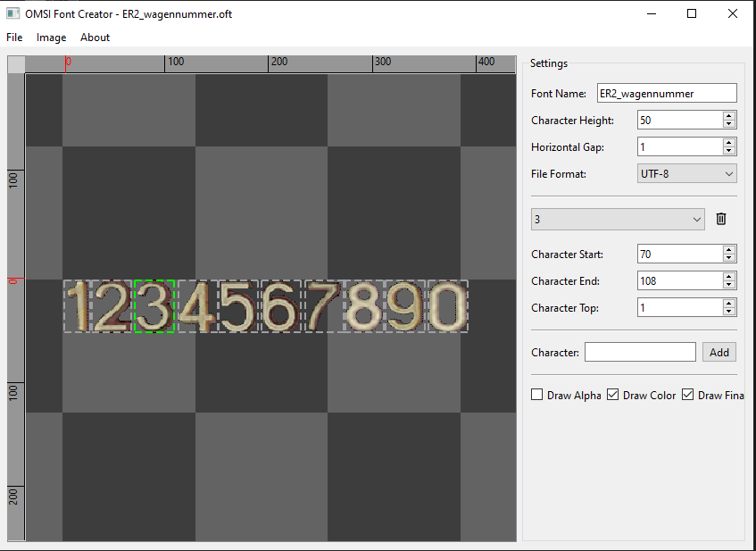Increase Character Height with up arrow
756x551 pixels.
(x=729, y=116)
